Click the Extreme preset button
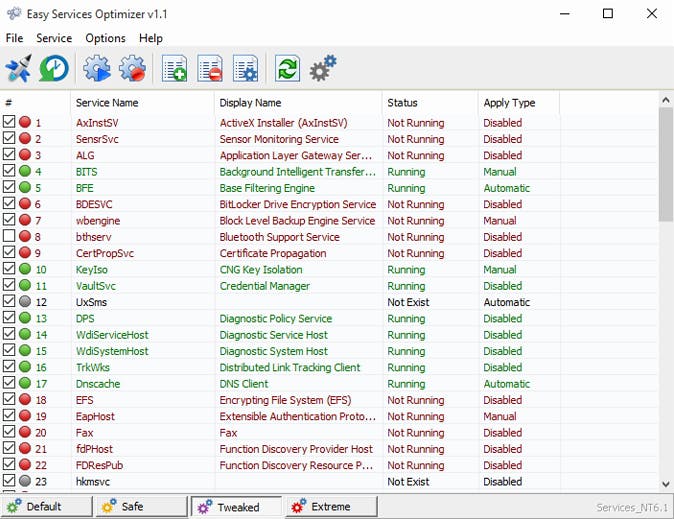 [332, 507]
